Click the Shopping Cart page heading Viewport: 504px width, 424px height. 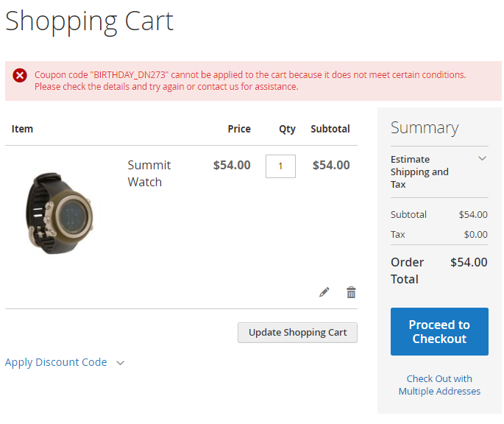[90, 21]
